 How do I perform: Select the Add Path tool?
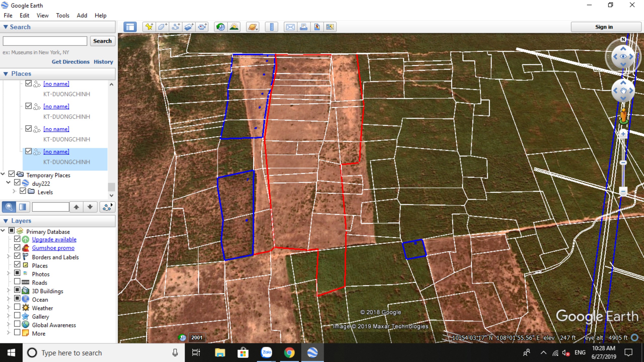pos(176,27)
